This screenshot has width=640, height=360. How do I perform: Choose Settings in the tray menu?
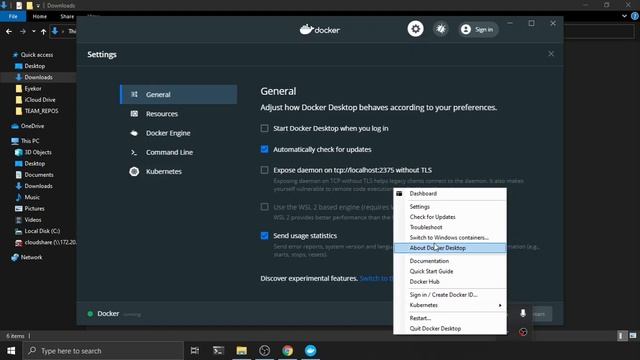(x=450, y=207)
